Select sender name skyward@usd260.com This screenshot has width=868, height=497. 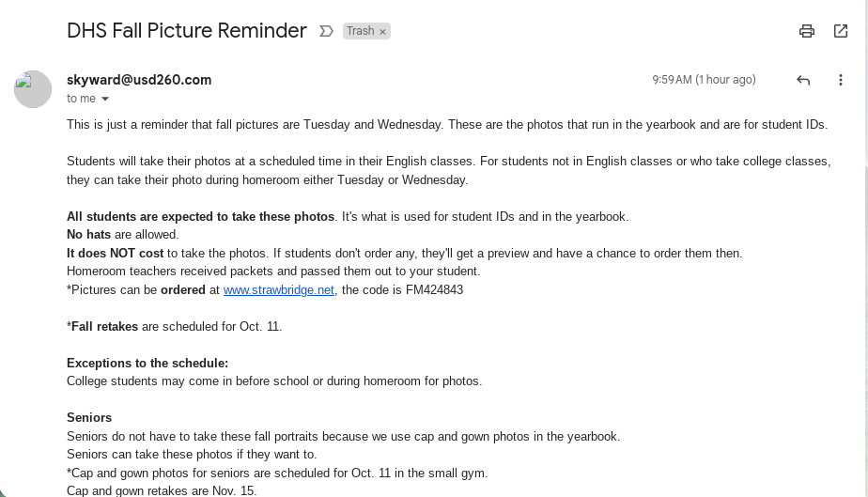(x=139, y=80)
